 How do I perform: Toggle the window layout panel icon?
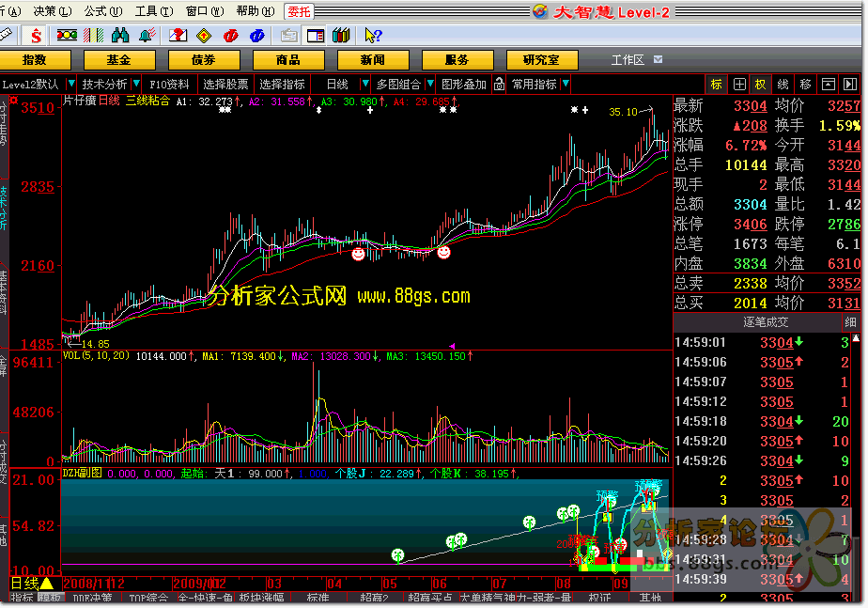315,36
